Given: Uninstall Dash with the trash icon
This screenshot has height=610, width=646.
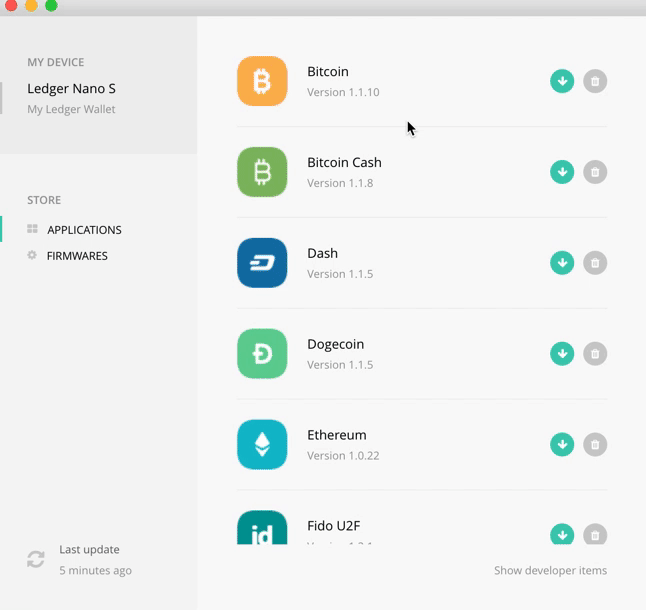Looking at the screenshot, I should coord(595,263).
